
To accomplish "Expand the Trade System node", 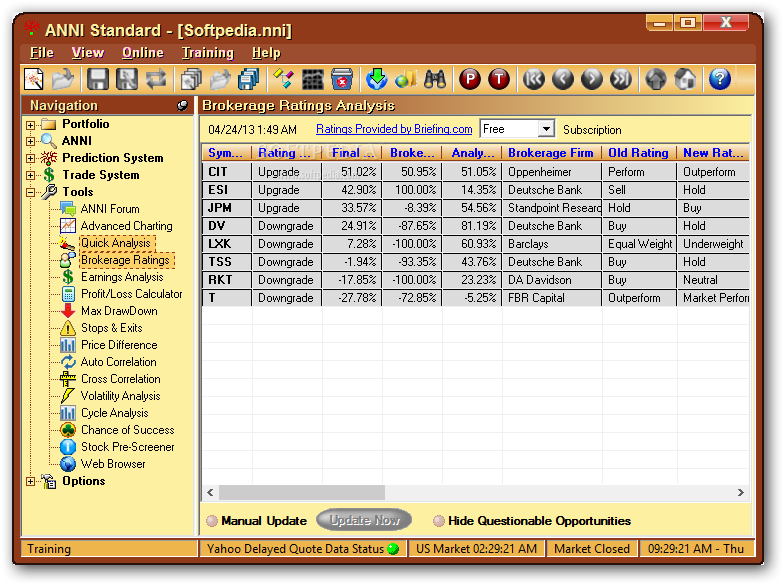I will coord(30,176).
